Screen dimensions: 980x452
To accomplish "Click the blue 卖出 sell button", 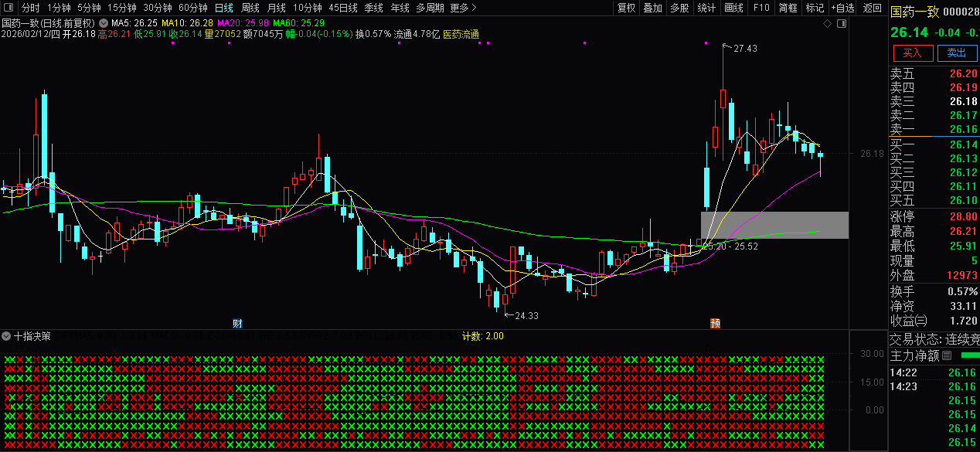I will (957, 53).
